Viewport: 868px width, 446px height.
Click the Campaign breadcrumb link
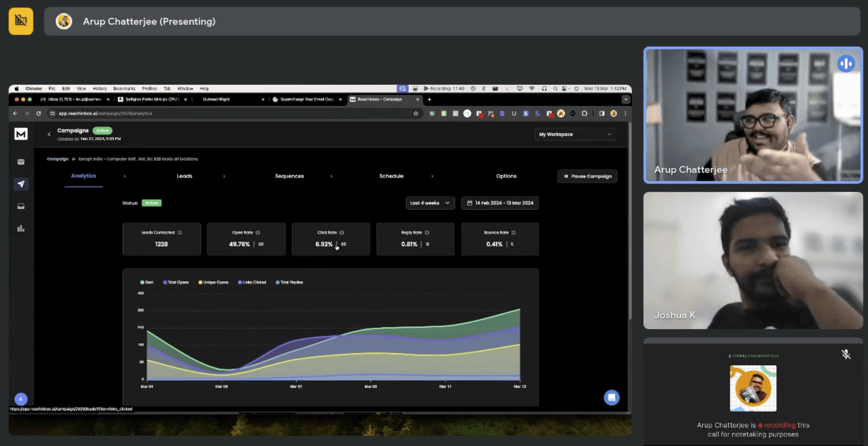point(57,159)
